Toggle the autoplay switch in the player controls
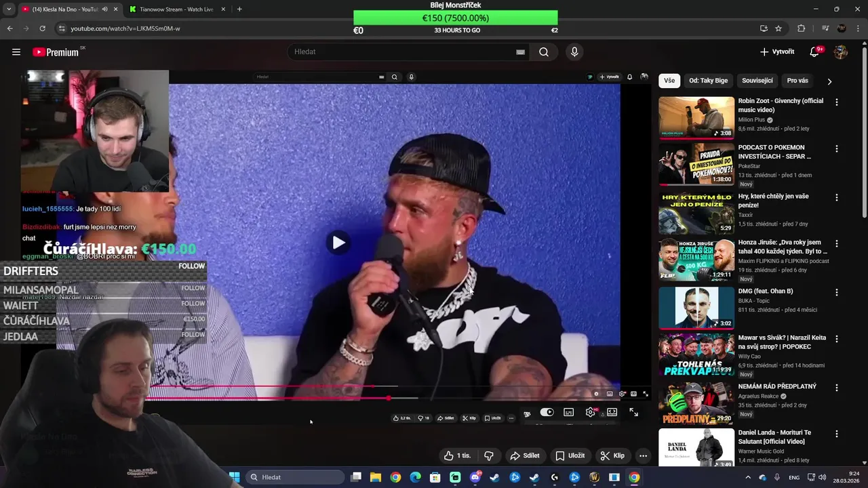The image size is (868, 488). (547, 412)
